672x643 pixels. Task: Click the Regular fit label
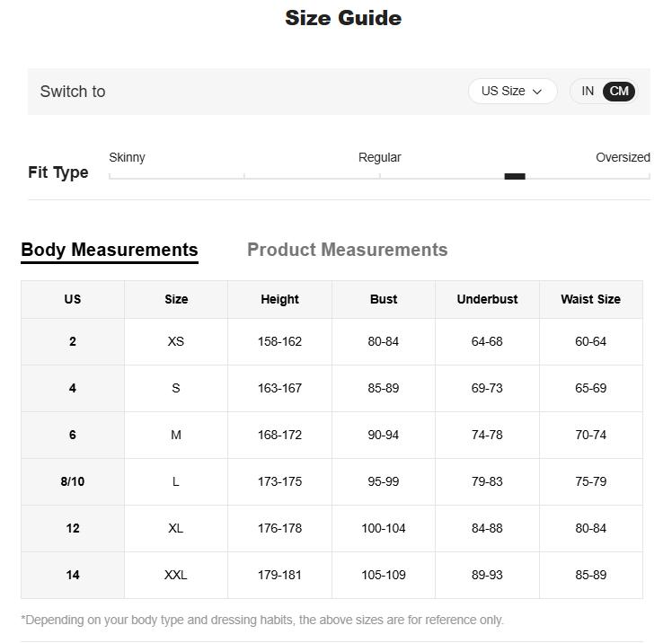tap(379, 157)
